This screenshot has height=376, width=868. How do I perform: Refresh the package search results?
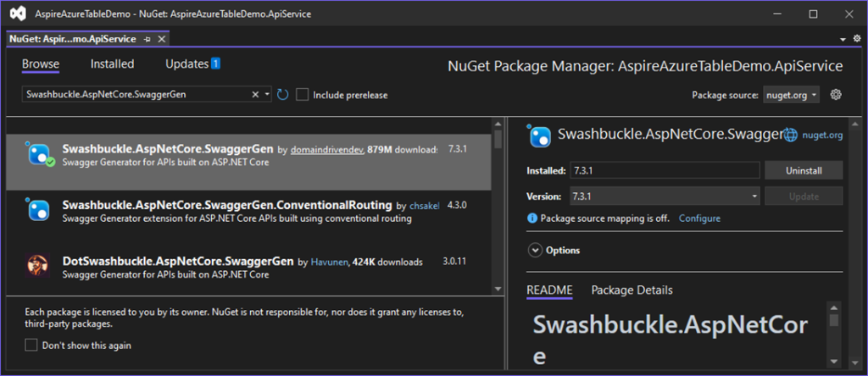(x=282, y=95)
